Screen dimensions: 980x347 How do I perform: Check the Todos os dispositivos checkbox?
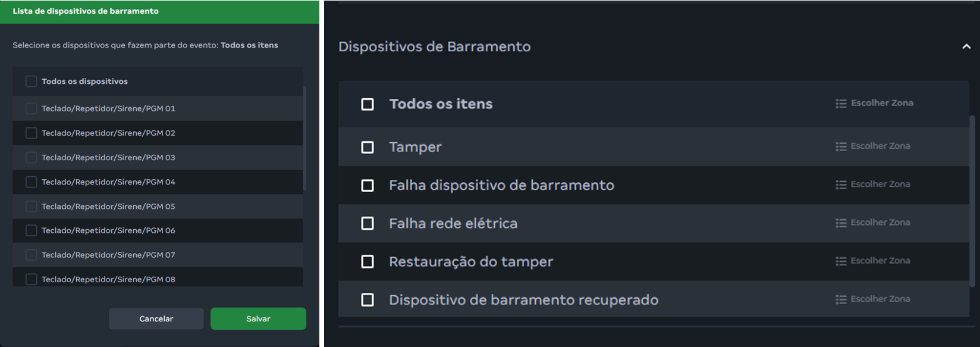[x=32, y=81]
